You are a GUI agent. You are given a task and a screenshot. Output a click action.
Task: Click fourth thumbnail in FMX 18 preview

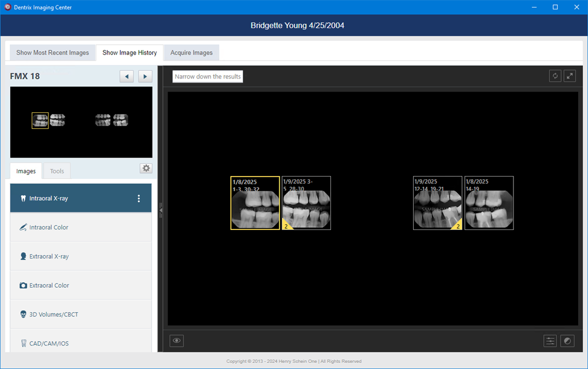tap(120, 120)
